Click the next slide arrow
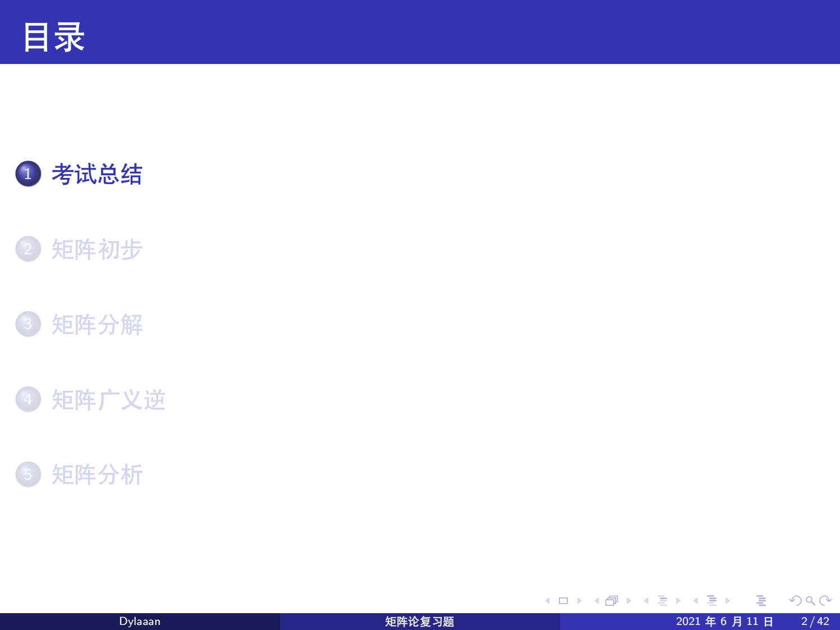This screenshot has width=840, height=630. 580,601
